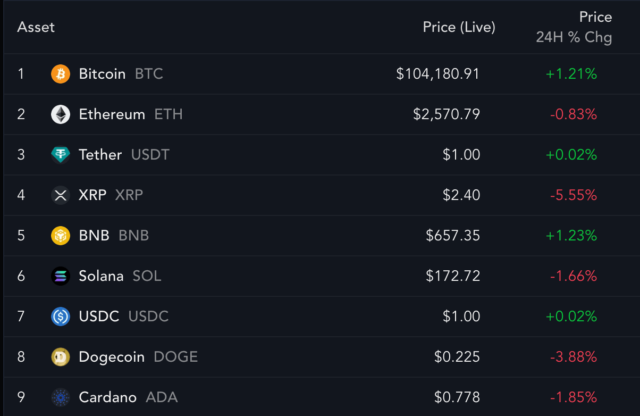Sort by Price 24H % Chg header
The image size is (640, 416).
(574, 27)
